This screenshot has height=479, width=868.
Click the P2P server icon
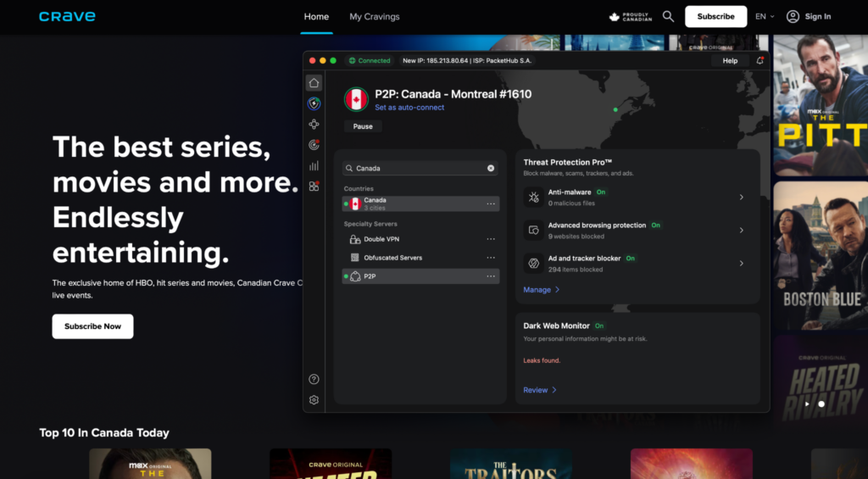click(355, 276)
